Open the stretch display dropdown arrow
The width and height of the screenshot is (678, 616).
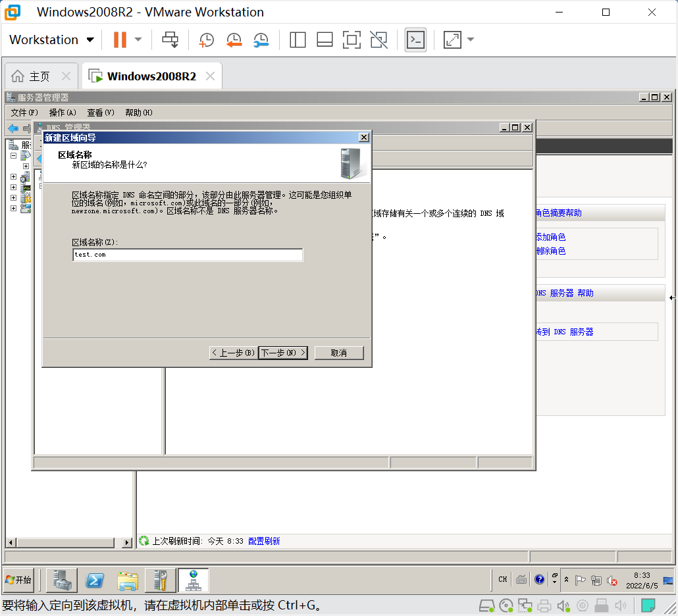pos(471,39)
